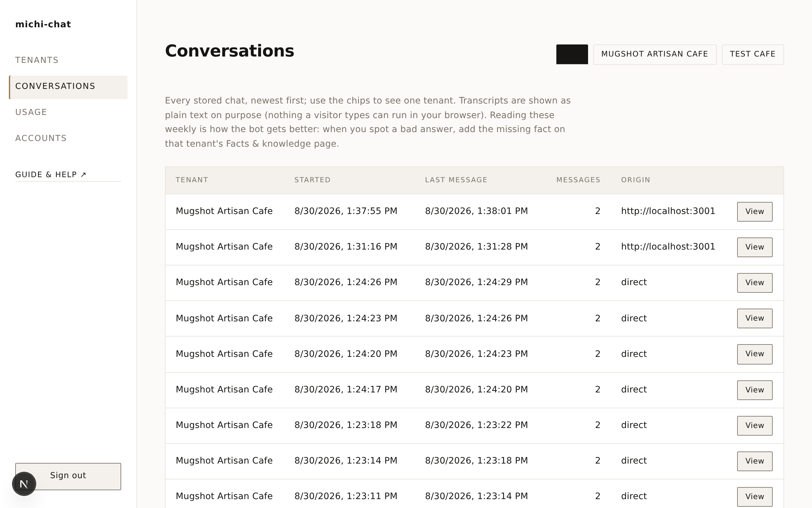View the chat started at 1:24:26 PM
This screenshot has height=508, width=812.
(755, 283)
